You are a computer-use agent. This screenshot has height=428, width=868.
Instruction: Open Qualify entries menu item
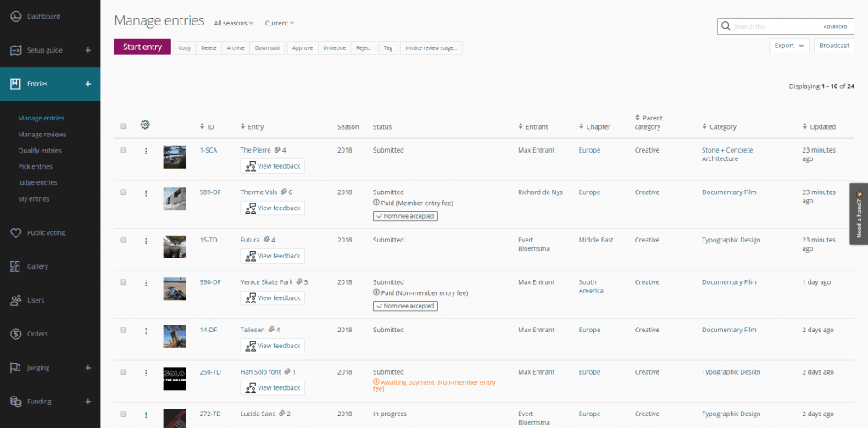(40, 151)
